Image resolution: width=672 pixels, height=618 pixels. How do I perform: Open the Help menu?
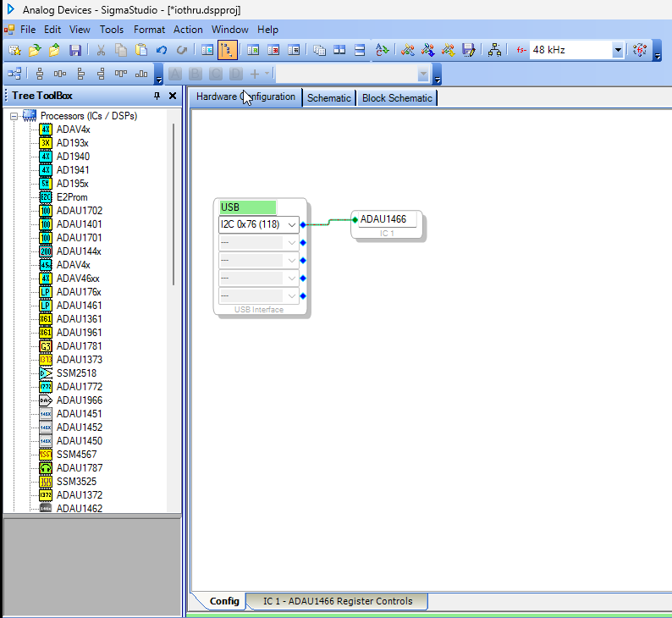[x=267, y=30]
